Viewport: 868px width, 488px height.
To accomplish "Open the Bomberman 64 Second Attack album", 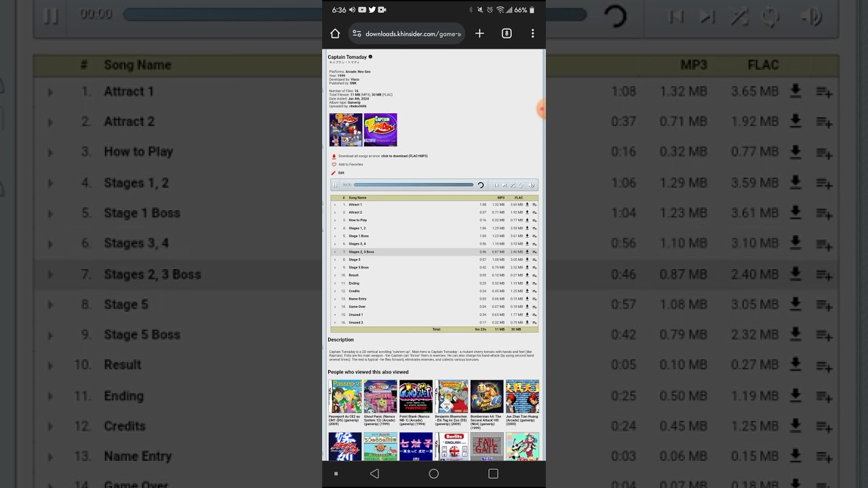I will (x=487, y=396).
